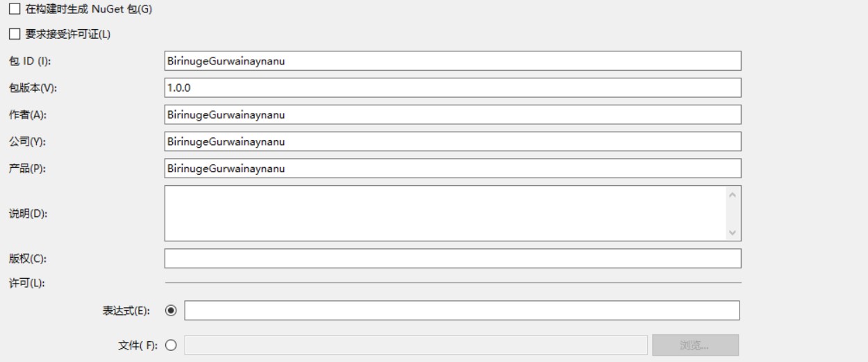Click the disabled license file path field
Screen dimensions: 868x362
click(415, 345)
